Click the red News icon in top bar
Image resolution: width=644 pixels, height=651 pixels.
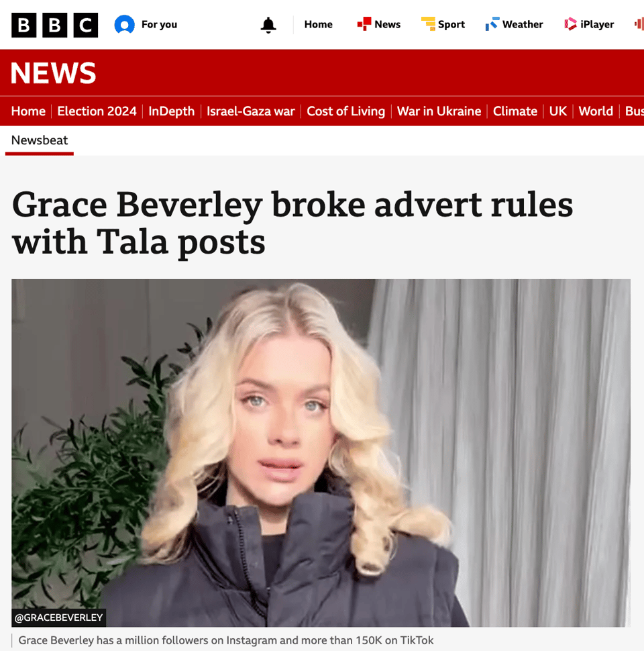[364, 23]
